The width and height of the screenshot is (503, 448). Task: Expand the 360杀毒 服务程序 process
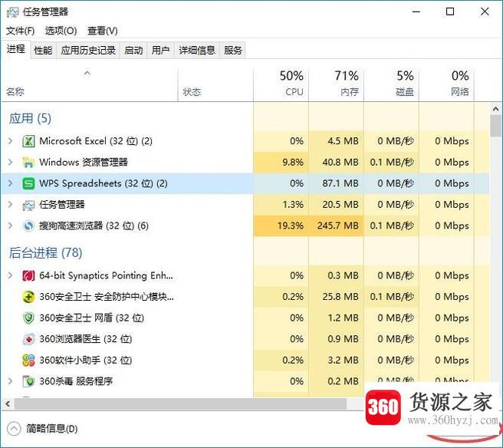10,381
